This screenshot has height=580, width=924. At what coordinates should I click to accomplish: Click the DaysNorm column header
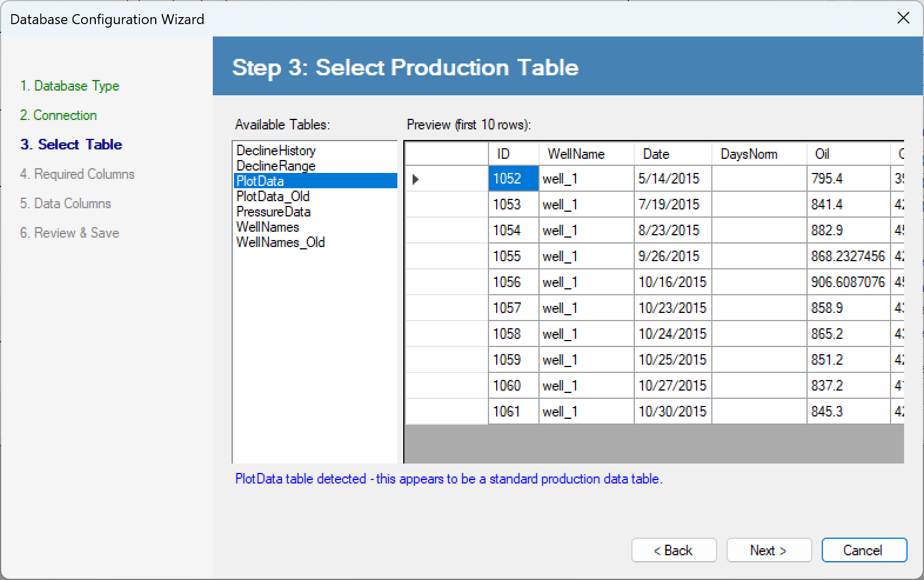pos(759,154)
